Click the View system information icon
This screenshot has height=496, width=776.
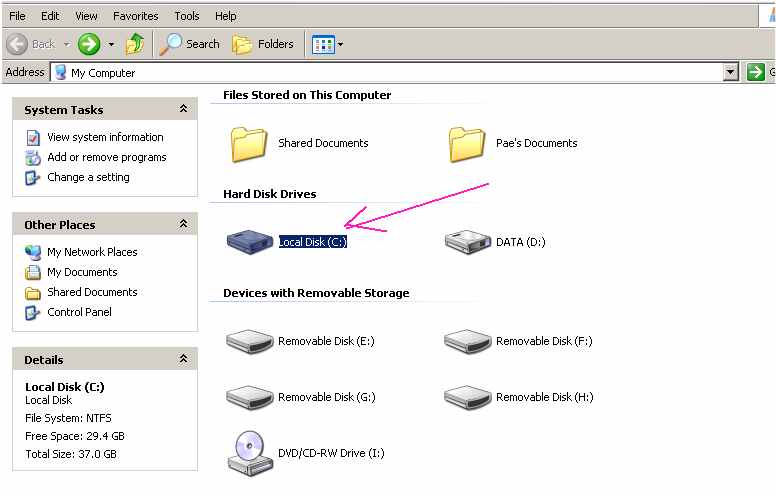(x=33, y=138)
